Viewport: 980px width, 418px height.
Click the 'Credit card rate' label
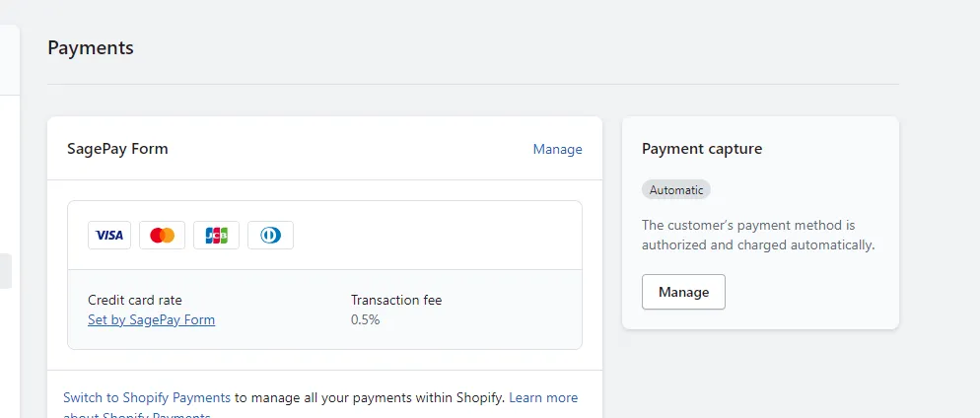pos(135,300)
